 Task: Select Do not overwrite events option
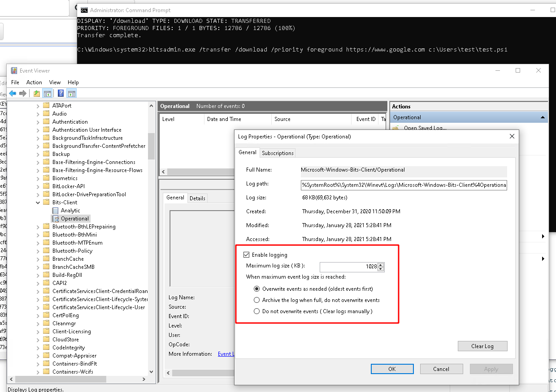(257, 311)
